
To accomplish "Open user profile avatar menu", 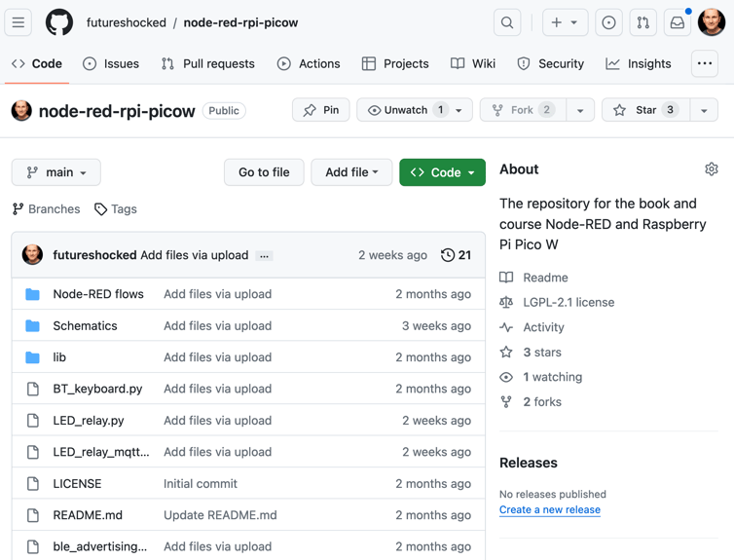I will point(712,22).
